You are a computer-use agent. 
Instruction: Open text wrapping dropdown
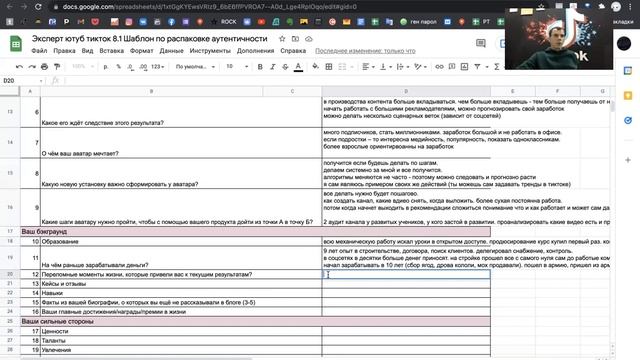coord(403,67)
